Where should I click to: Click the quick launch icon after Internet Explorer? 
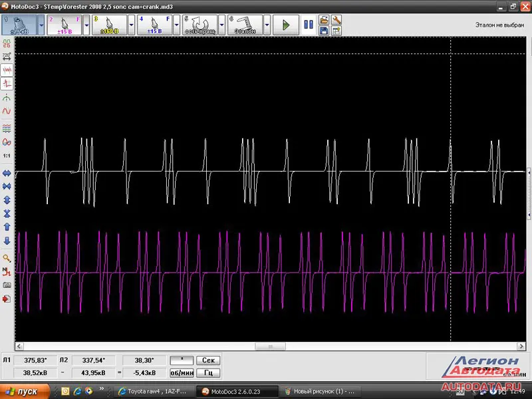tap(88, 391)
